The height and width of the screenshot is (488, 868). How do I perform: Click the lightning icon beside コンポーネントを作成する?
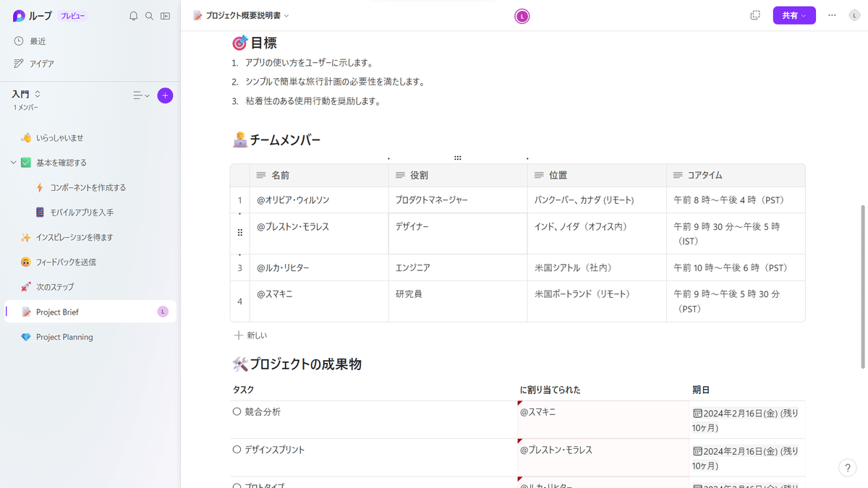coord(40,187)
